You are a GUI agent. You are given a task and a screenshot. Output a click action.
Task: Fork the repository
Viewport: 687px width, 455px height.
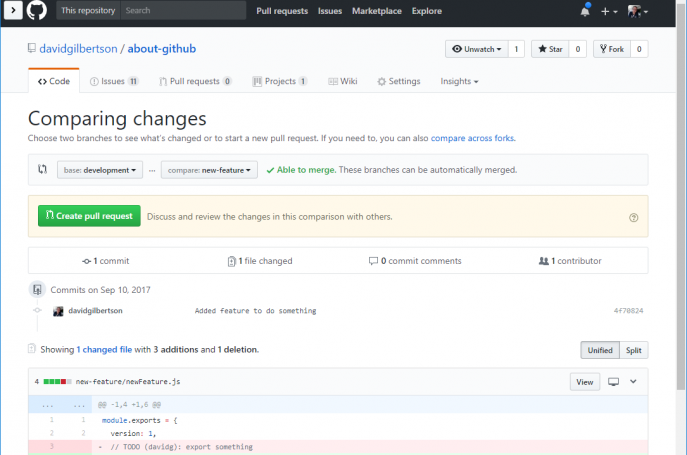(612, 49)
